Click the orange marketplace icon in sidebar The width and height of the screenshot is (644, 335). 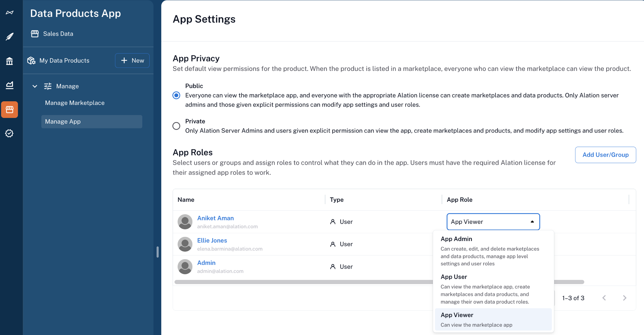point(10,109)
